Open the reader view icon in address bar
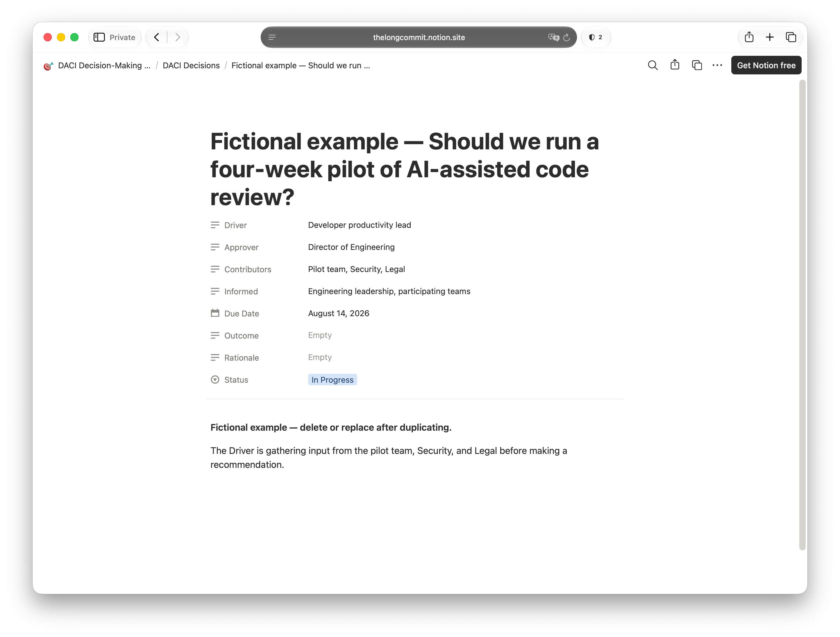840x637 pixels. (x=272, y=37)
